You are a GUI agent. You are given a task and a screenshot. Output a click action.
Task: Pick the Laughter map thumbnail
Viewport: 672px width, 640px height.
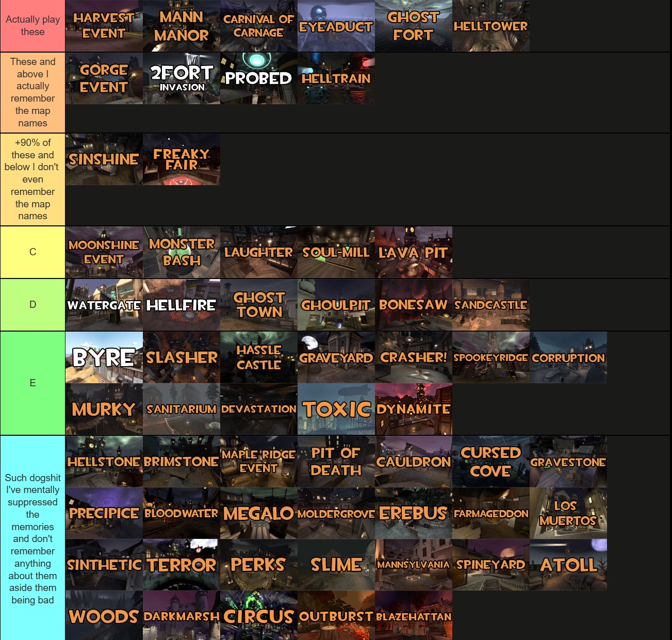(259, 252)
